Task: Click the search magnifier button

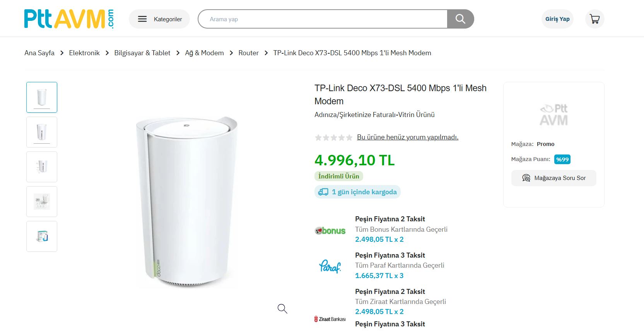Action: tap(460, 19)
